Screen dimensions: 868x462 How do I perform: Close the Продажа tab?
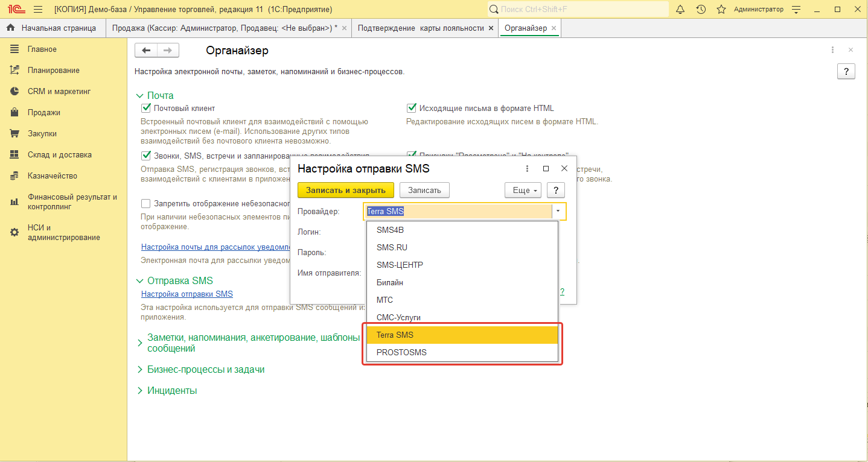point(344,28)
